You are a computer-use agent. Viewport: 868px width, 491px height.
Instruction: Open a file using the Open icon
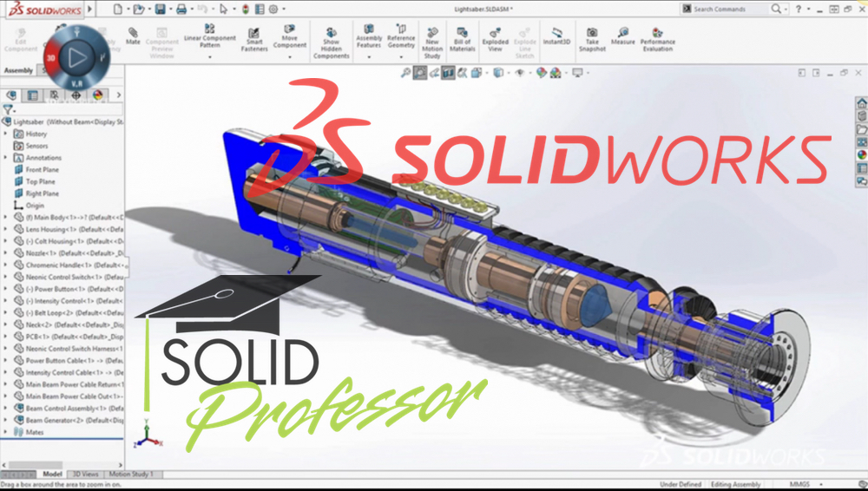tap(138, 9)
